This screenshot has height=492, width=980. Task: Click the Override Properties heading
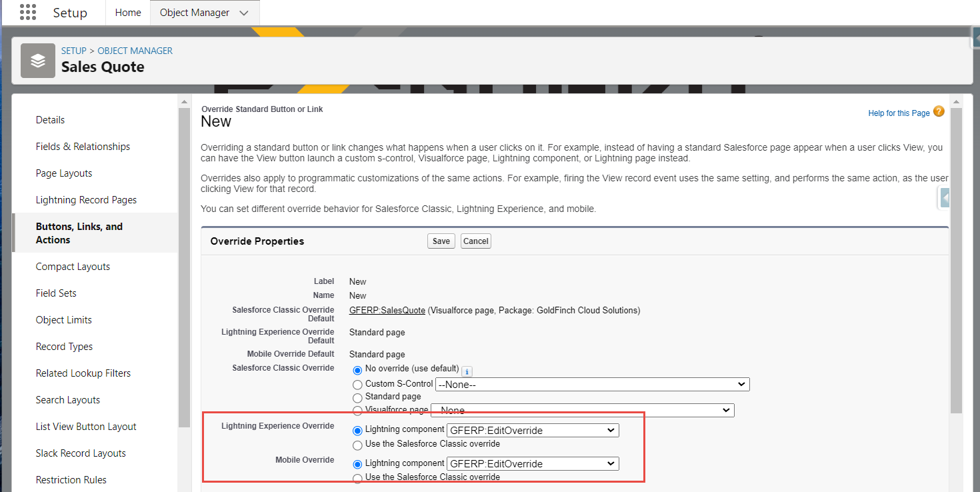click(x=257, y=241)
